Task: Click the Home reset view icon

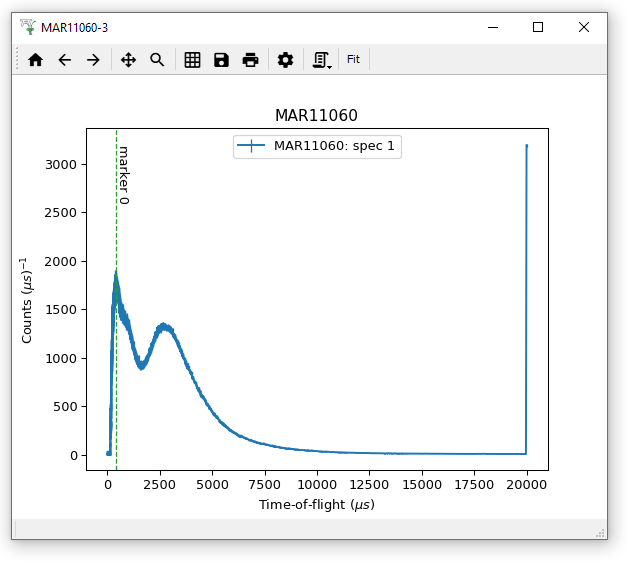Action: pos(36,60)
